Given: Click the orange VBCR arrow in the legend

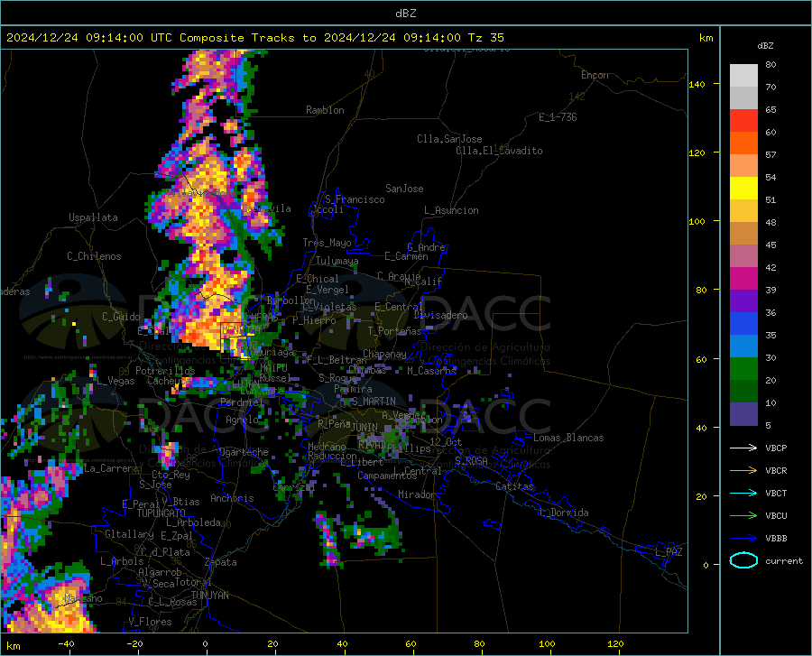Looking at the screenshot, I should (x=743, y=470).
